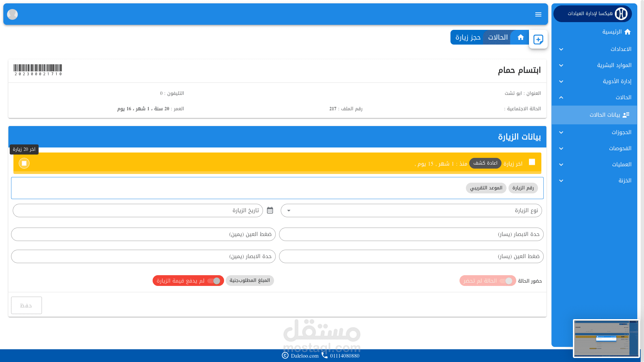Click the bookmark icon beside last visit
Screen dimensions: 644x362
tap(532, 162)
